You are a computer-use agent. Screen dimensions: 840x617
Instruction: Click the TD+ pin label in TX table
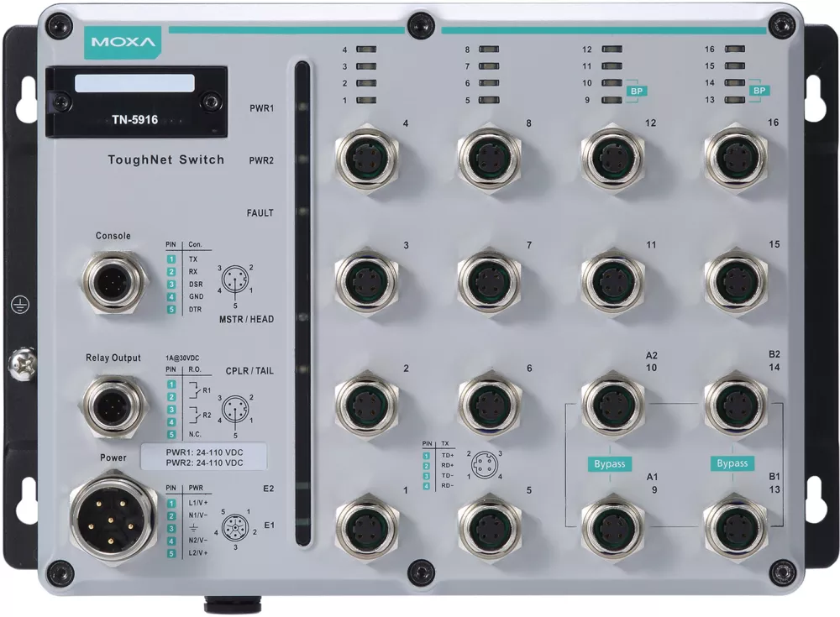pyautogui.click(x=448, y=455)
